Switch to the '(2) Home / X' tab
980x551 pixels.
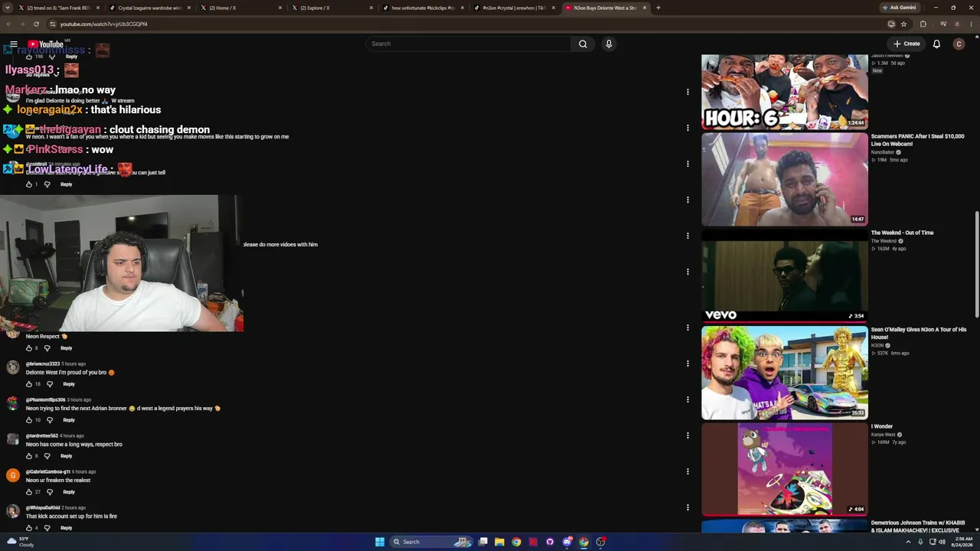(240, 8)
